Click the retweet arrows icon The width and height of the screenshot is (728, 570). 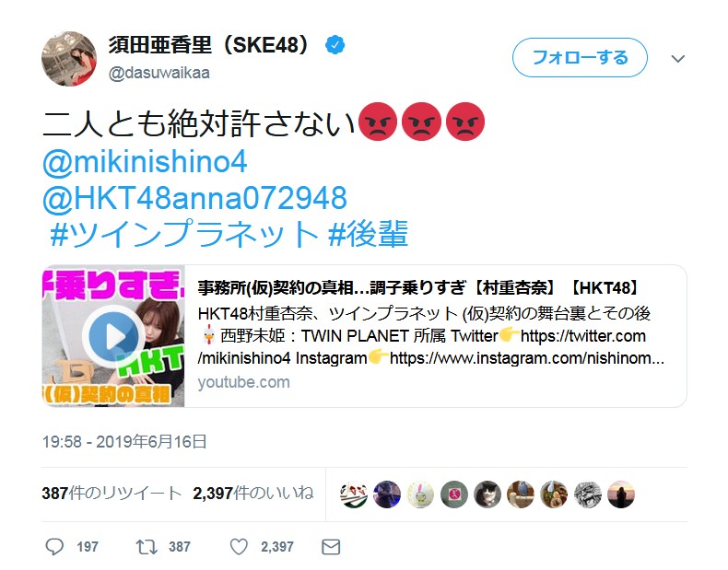(x=147, y=547)
